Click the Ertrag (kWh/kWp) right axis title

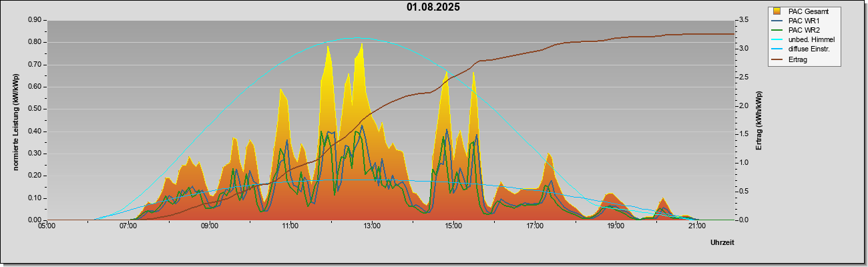tap(758, 120)
